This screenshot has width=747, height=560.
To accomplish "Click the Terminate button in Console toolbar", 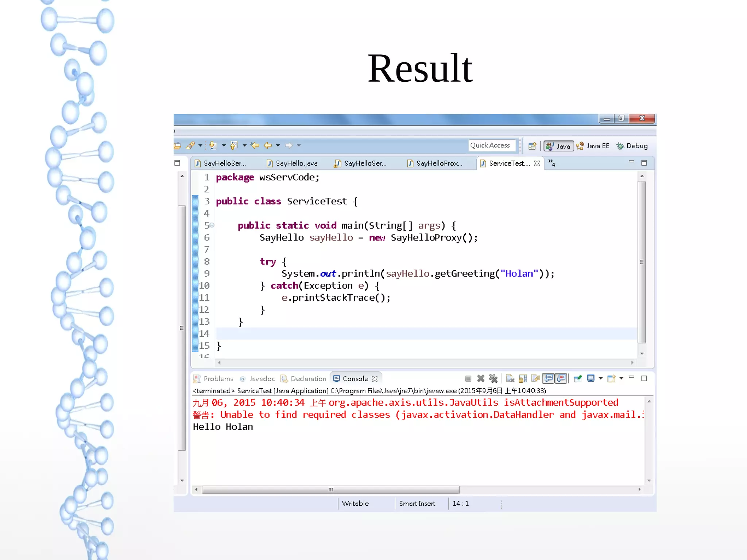I will [468, 379].
